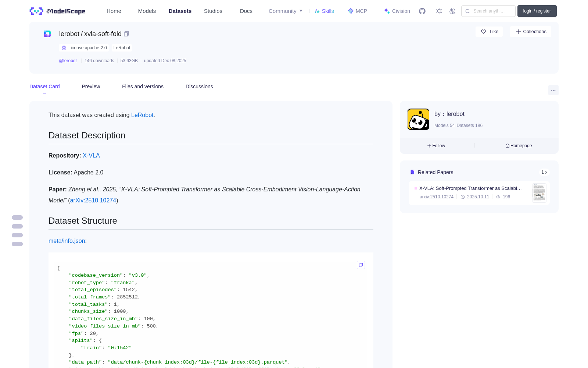Click the floating table-of-contents bars
The image size is (588, 368).
17,231
